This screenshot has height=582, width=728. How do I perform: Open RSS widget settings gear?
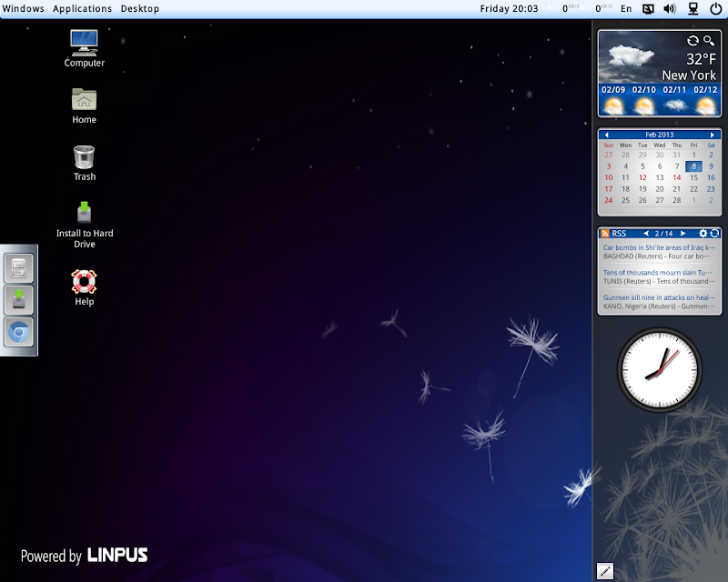coord(703,234)
